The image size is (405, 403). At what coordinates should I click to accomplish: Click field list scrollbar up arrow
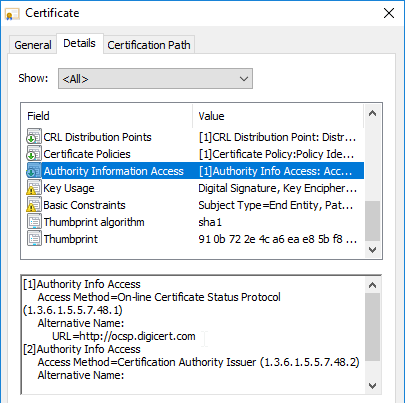click(373, 113)
